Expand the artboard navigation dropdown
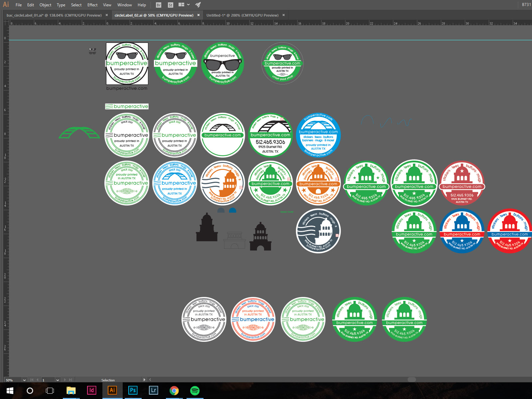The width and height of the screenshot is (532, 399). (x=58, y=380)
